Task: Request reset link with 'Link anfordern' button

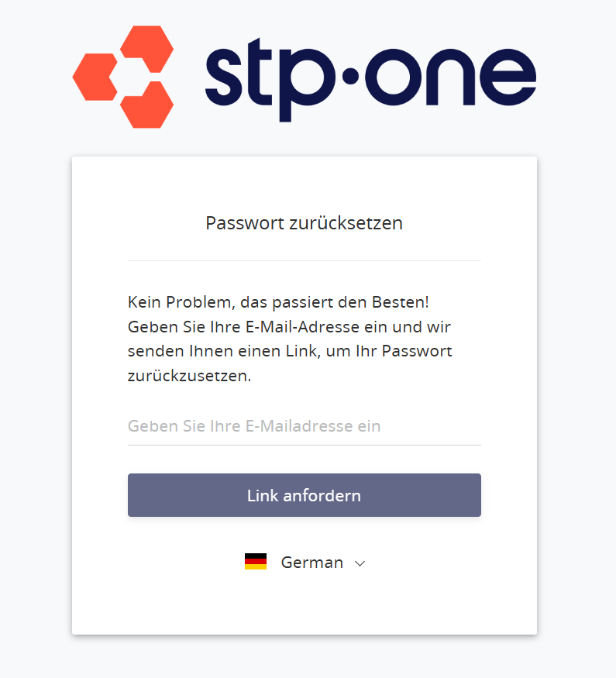Action: 305,495
